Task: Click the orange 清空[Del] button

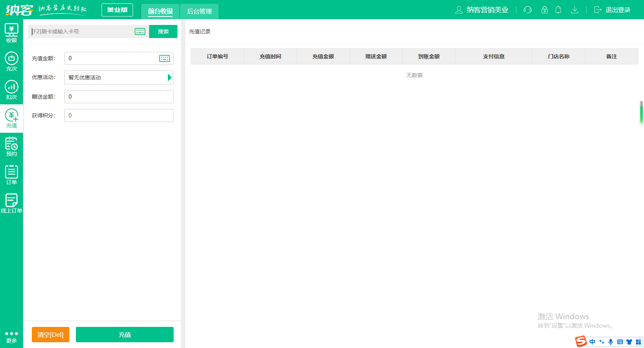Action: click(51, 335)
